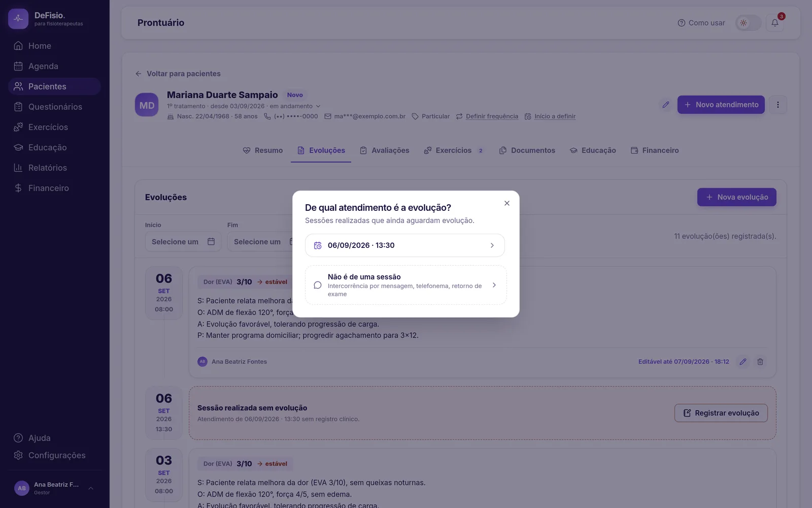Switch to the Documentos tab
This screenshot has height=508, width=812.
pos(527,150)
